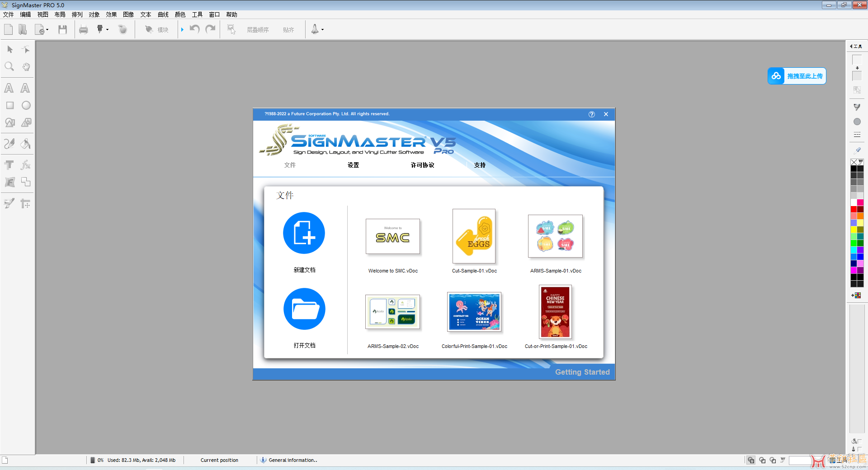Open the 帮助 menu
868x470 pixels.
click(232, 14)
